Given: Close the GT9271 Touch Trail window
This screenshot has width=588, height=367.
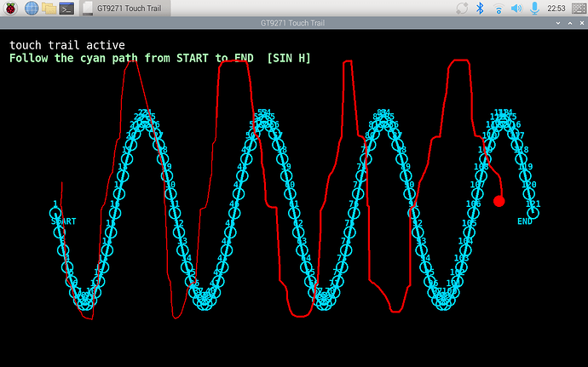Looking at the screenshot, I should tap(582, 23).
